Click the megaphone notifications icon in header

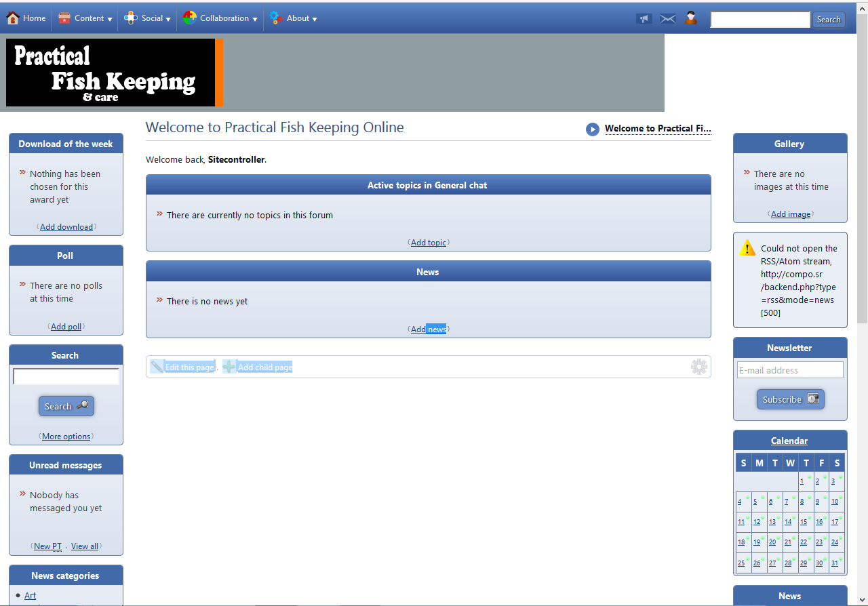pyautogui.click(x=644, y=19)
